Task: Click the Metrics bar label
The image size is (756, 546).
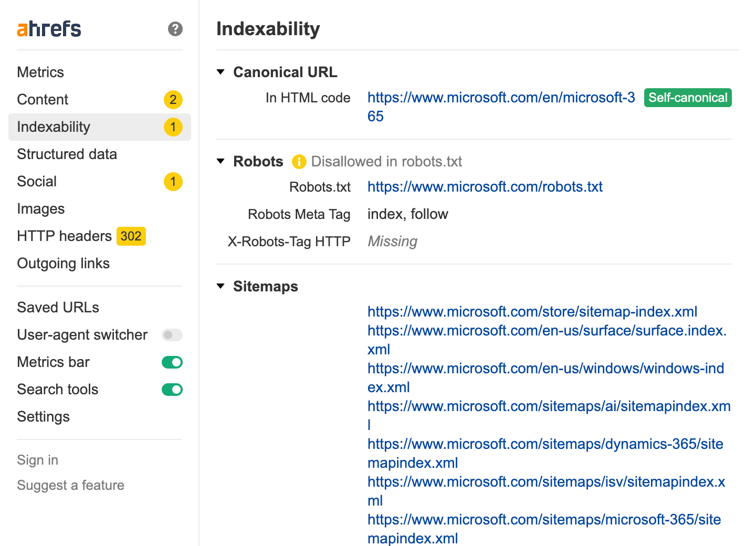Action: point(54,362)
